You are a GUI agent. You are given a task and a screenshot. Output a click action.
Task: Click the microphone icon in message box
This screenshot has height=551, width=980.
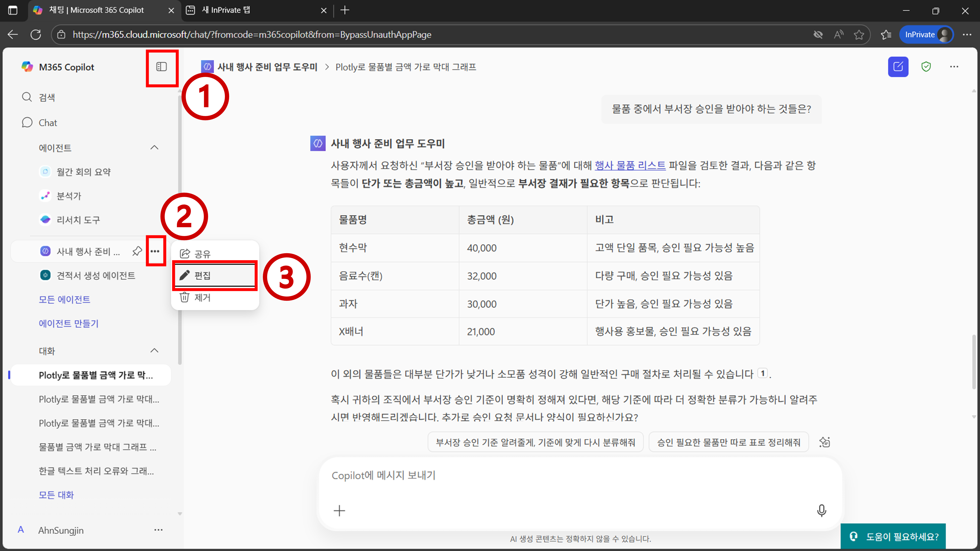pyautogui.click(x=821, y=510)
